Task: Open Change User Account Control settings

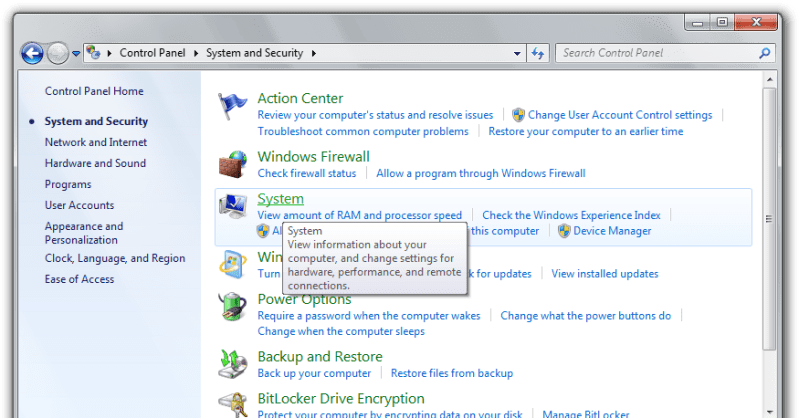Action: (x=620, y=115)
